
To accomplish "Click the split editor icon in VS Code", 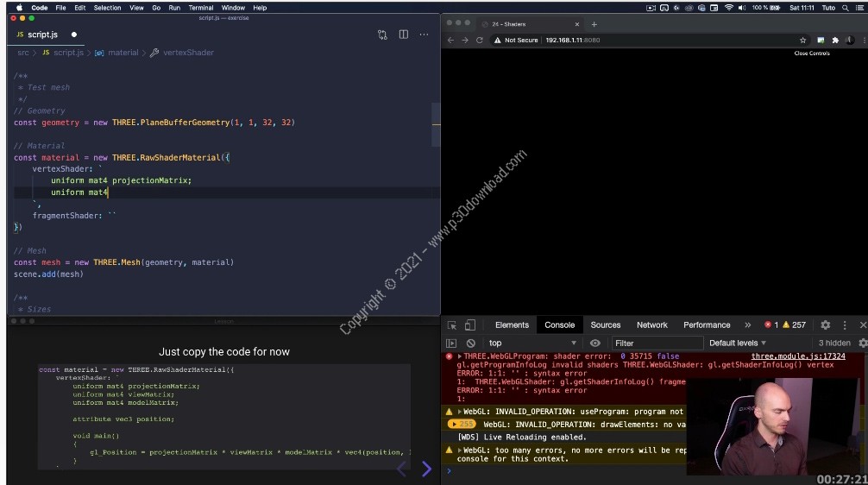I will click(x=403, y=35).
